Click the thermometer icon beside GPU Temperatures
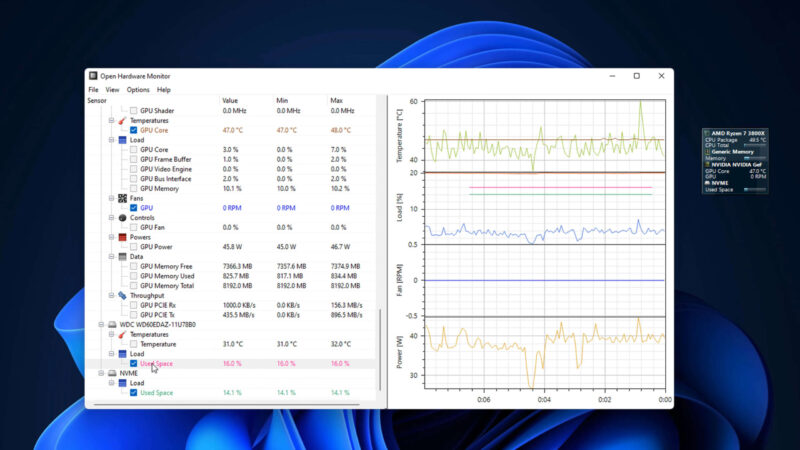The height and width of the screenshot is (450, 800). [x=122, y=120]
